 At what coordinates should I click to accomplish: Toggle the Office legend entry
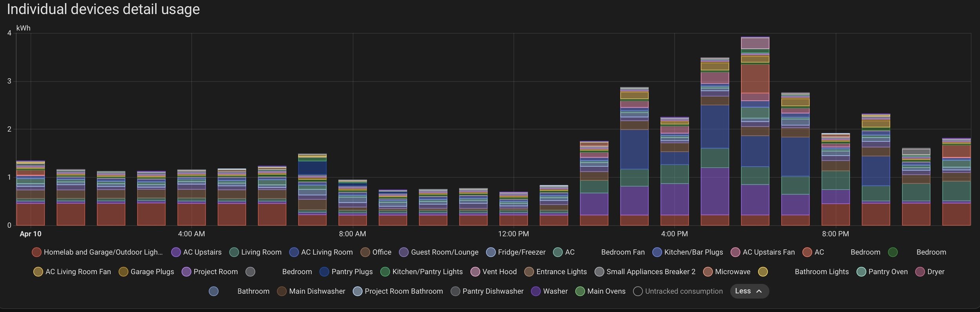click(x=376, y=252)
